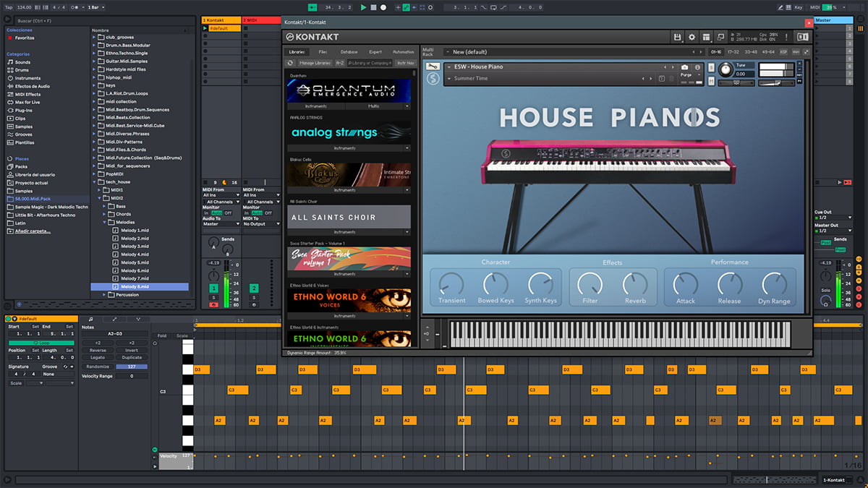Click Añadir carpeta link

(x=34, y=231)
